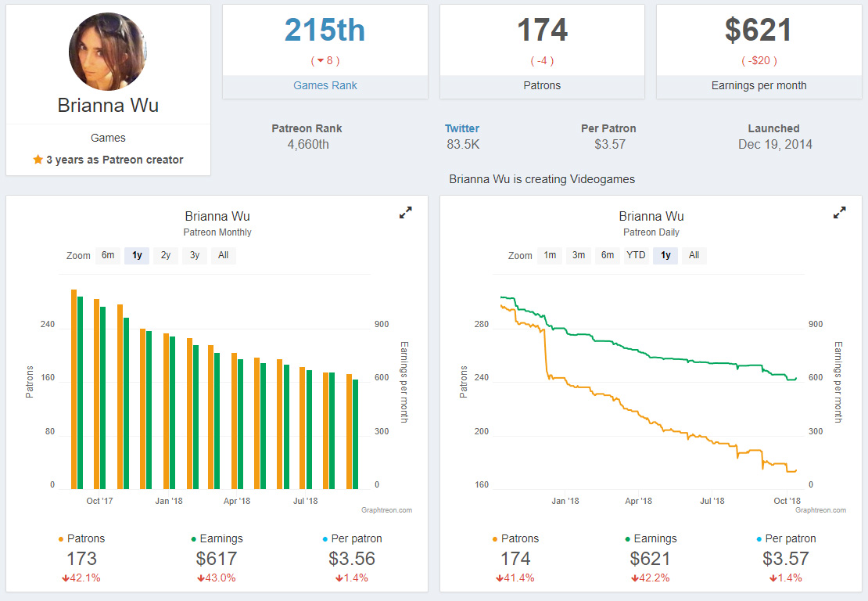Screen dimensions: 868x601
Task: Toggle Patrons series in daily chart legend
Action: (x=515, y=538)
